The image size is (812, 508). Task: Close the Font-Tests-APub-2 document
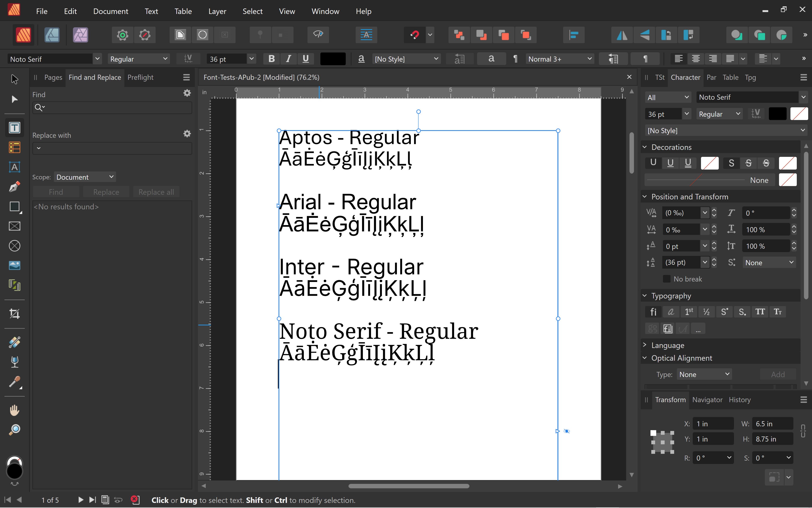pyautogui.click(x=629, y=77)
